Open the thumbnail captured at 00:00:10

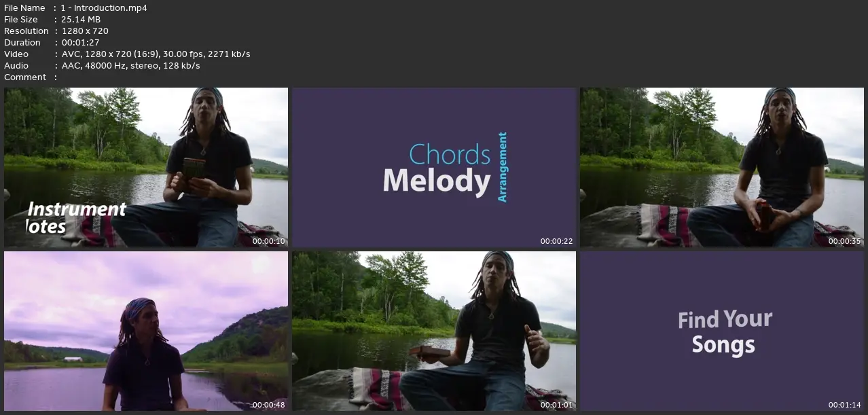point(146,167)
